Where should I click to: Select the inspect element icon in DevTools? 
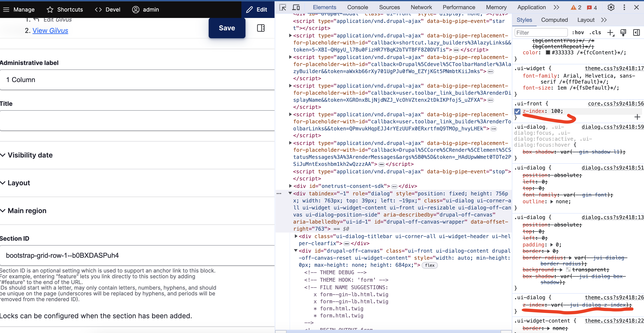[x=282, y=7]
